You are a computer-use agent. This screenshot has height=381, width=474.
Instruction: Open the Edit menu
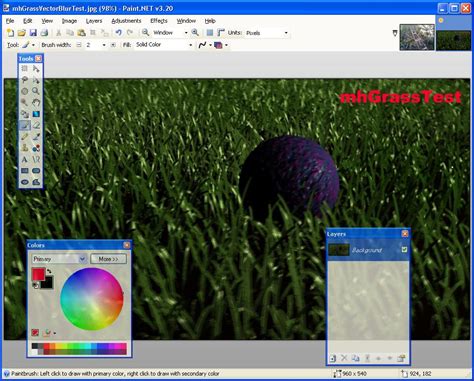[27, 21]
